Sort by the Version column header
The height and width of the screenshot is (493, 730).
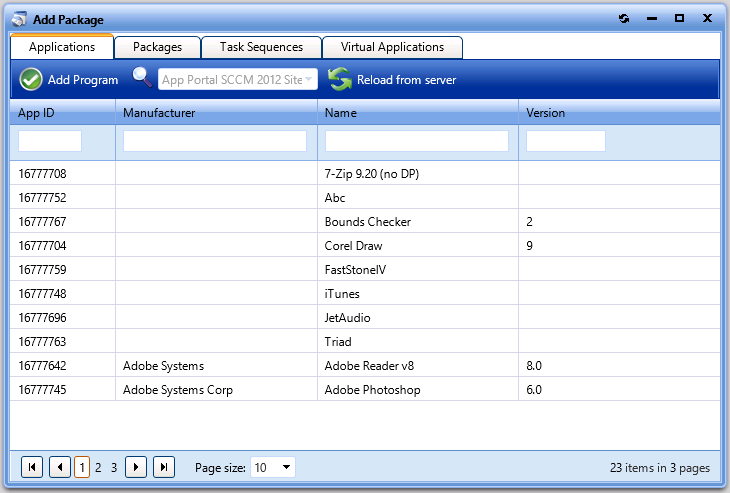[546, 113]
